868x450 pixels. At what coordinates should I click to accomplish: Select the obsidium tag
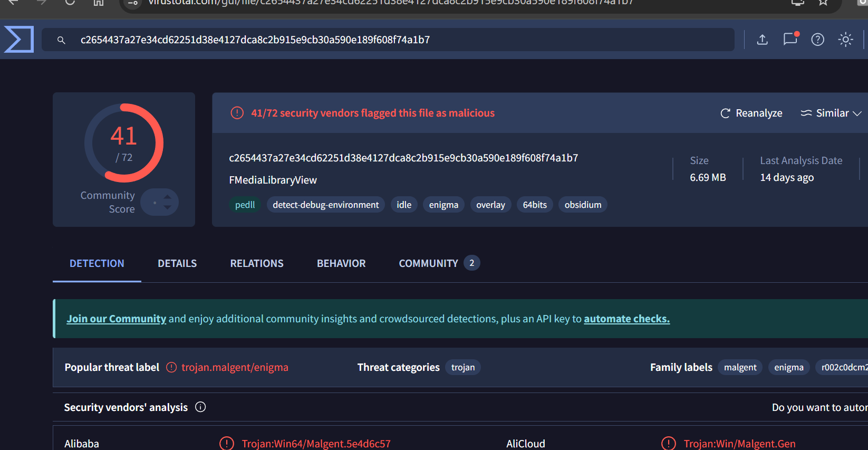click(x=583, y=205)
